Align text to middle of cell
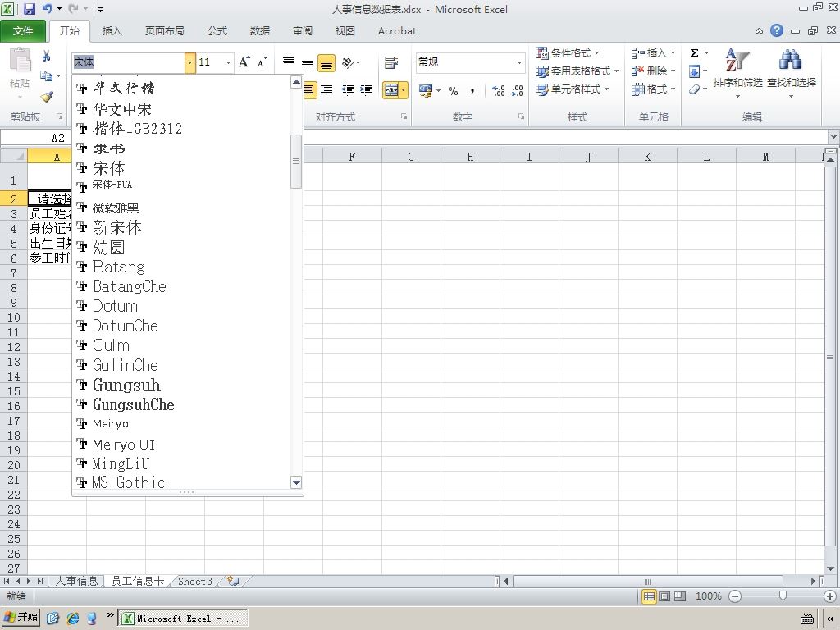 pyautogui.click(x=308, y=62)
